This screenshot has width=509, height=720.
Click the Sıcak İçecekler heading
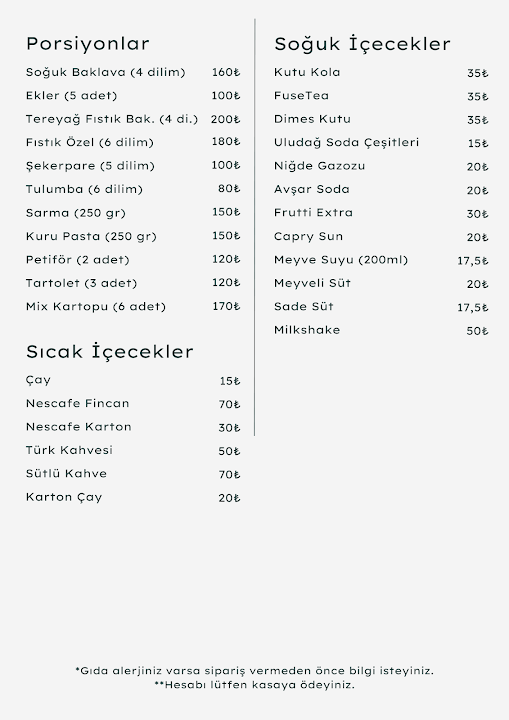point(109,352)
